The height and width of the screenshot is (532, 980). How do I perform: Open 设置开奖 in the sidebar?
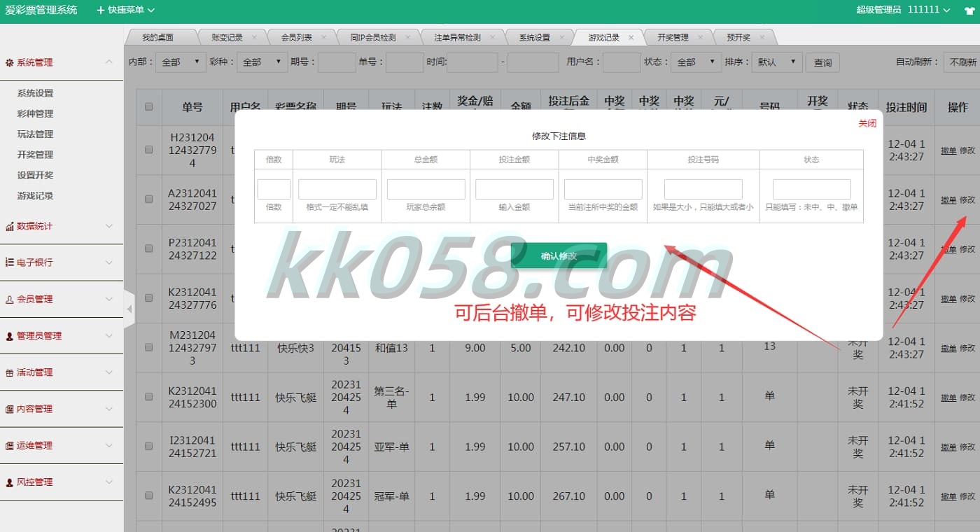[x=35, y=175]
